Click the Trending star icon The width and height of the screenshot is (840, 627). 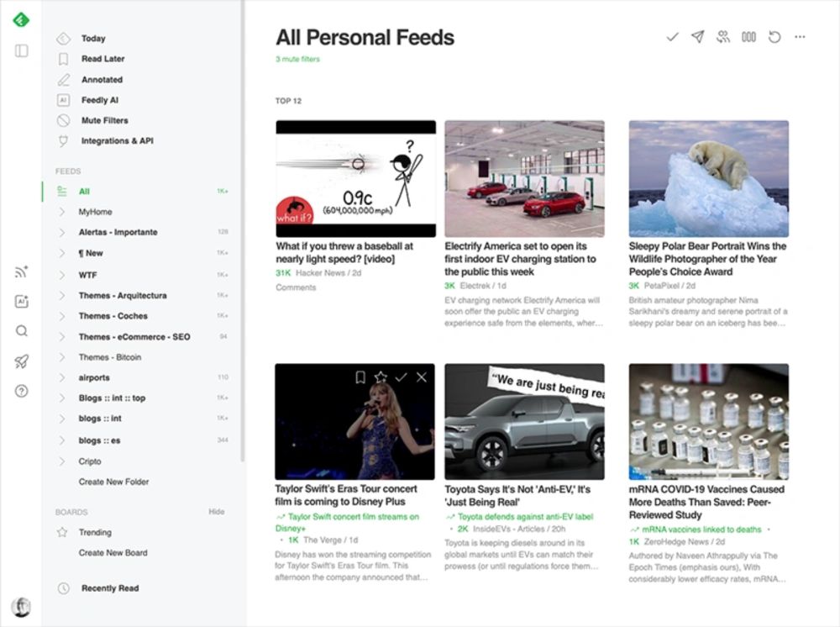pyautogui.click(x=62, y=532)
